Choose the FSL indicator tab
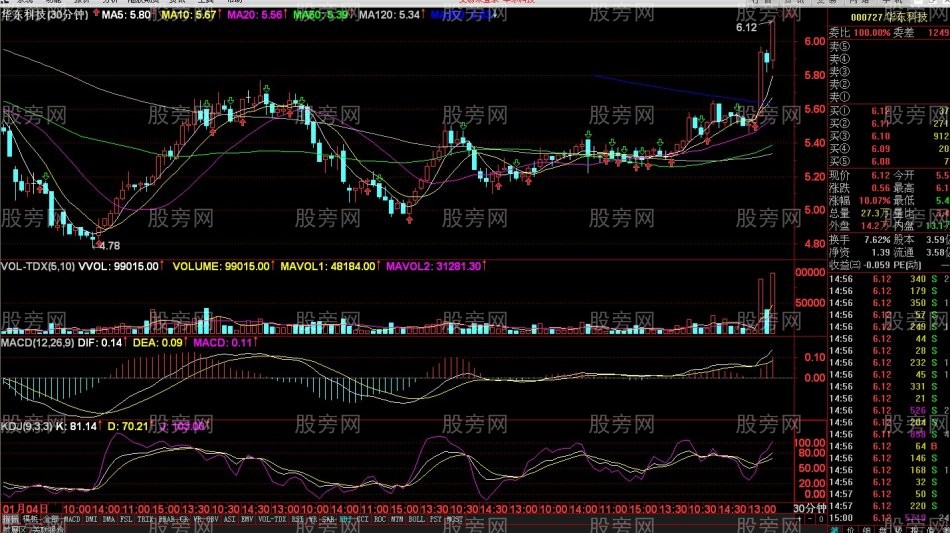The height and width of the screenshot is (533, 950). pos(126,519)
